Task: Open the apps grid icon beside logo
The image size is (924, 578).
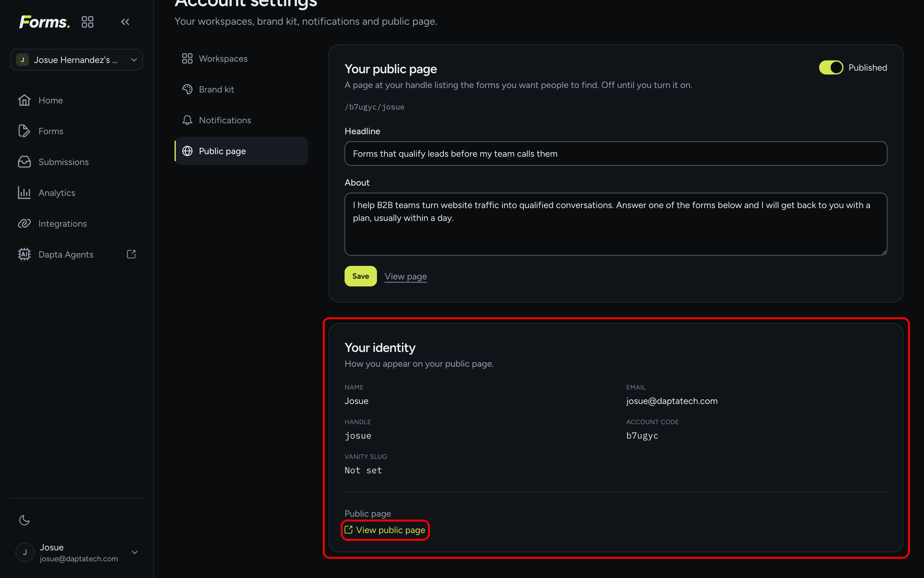Action: (88, 22)
